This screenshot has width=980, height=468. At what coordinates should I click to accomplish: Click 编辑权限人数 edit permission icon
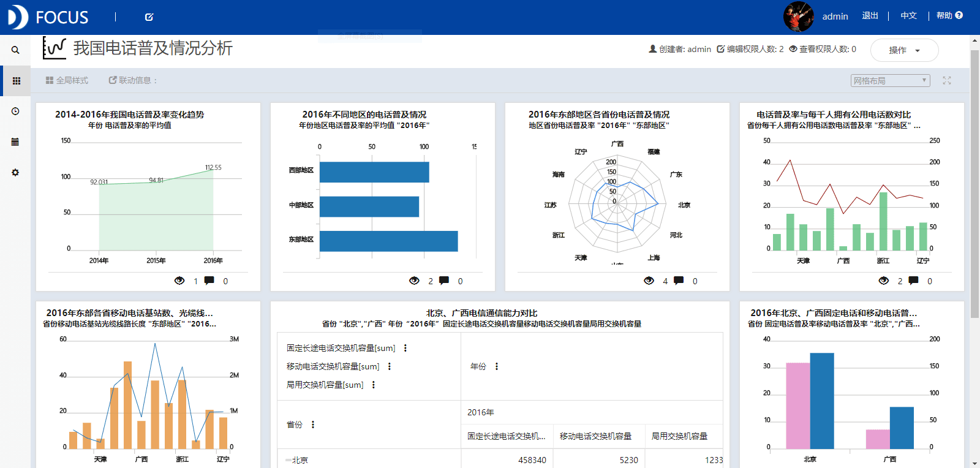721,49
